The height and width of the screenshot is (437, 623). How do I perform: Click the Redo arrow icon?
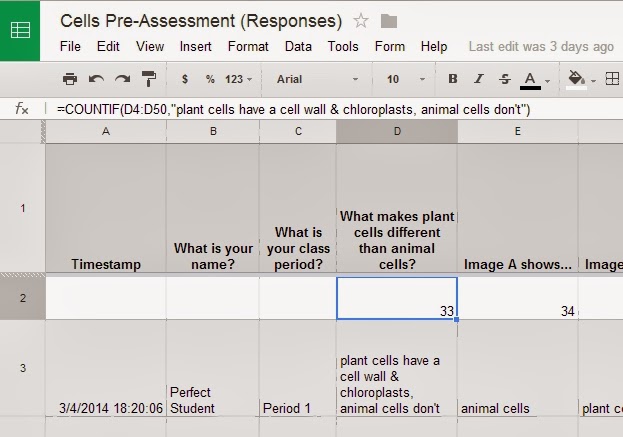tap(123, 79)
